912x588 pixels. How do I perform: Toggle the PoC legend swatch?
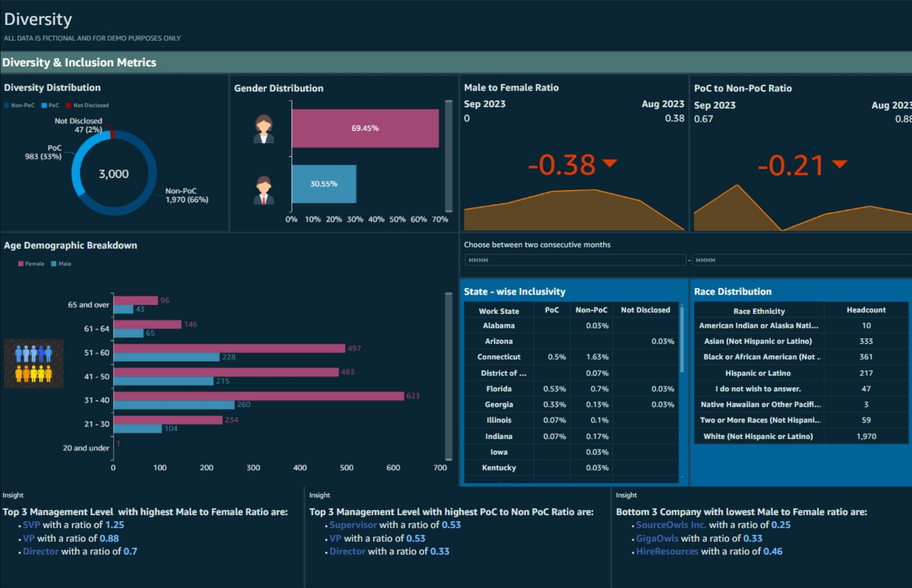44,106
